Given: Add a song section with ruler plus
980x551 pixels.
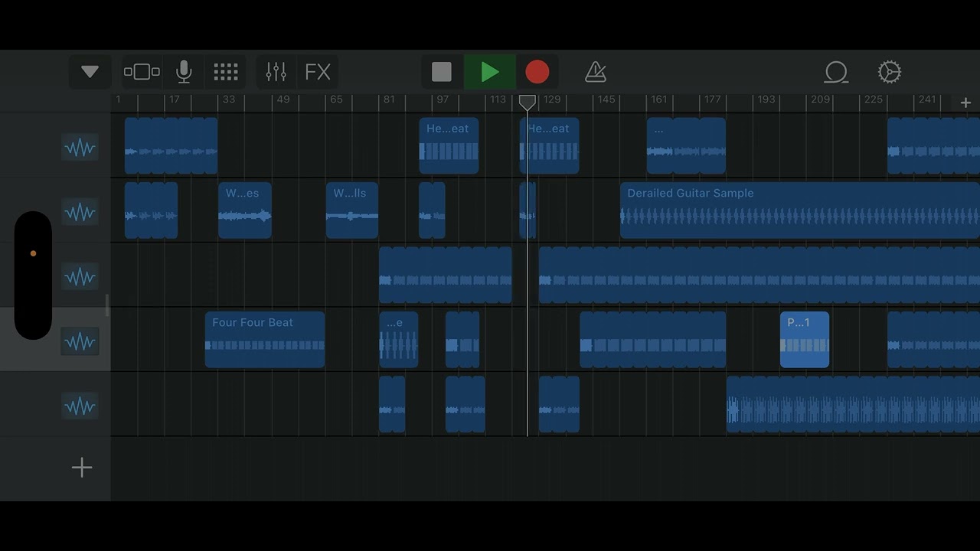Looking at the screenshot, I should tap(965, 103).
